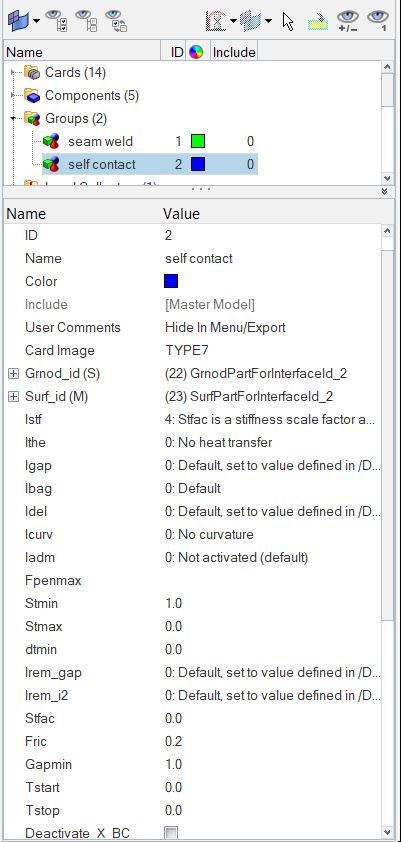Expand the Surf_id (M) property row
Viewport: 401px width, 842px height.
coord(14,397)
